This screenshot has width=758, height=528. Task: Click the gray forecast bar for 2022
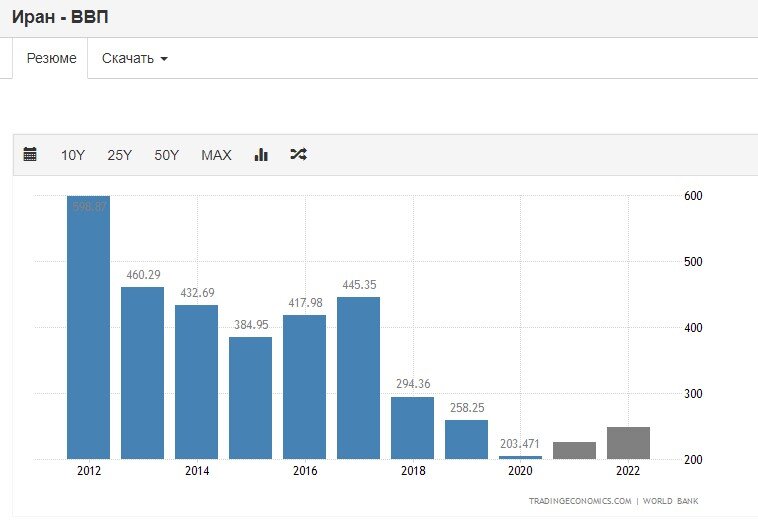click(x=628, y=443)
